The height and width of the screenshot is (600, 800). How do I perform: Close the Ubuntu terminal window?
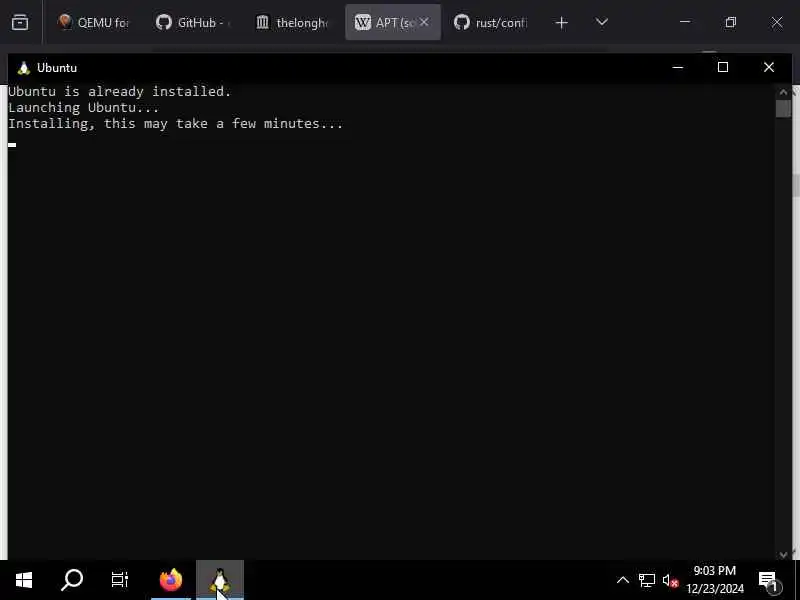coord(769,67)
